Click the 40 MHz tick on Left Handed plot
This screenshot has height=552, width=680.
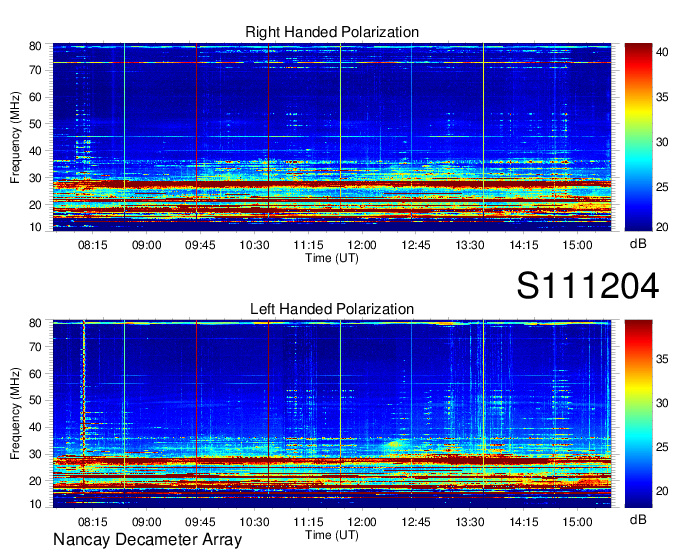[35, 427]
